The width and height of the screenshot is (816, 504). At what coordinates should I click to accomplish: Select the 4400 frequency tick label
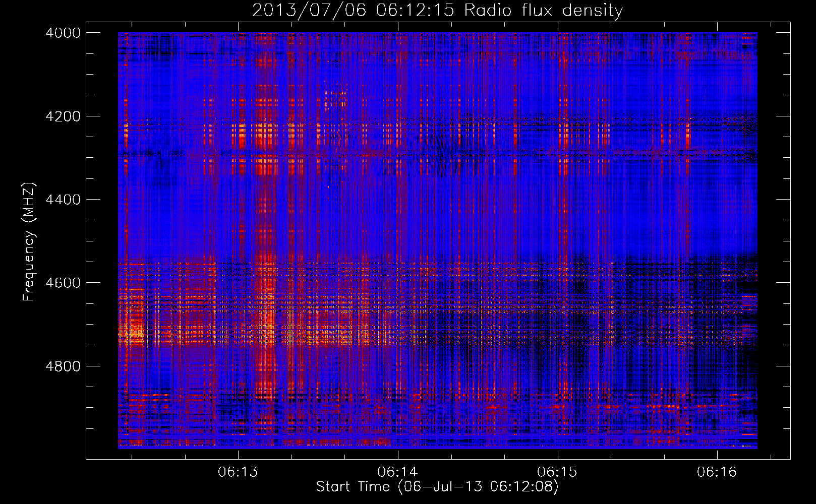tap(63, 200)
